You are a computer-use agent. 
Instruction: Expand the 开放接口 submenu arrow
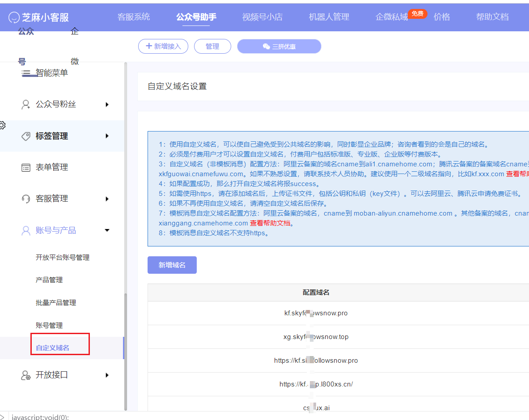[107, 375]
